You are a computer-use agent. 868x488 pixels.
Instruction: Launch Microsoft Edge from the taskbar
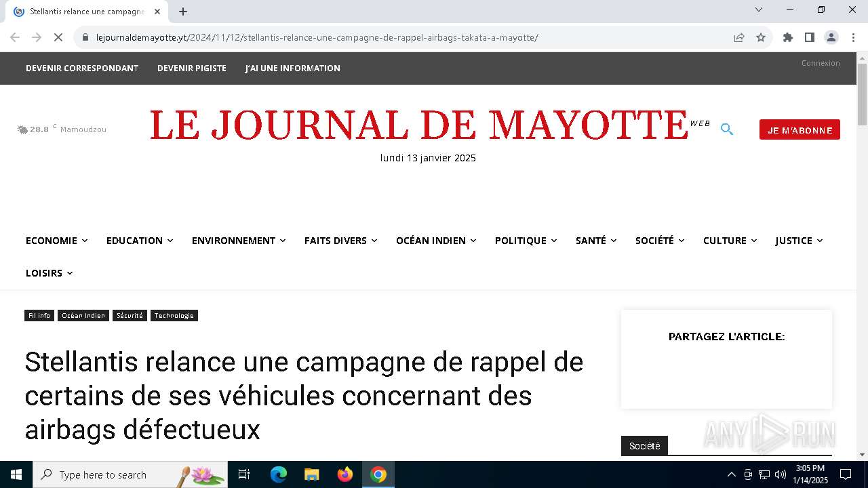(x=279, y=474)
